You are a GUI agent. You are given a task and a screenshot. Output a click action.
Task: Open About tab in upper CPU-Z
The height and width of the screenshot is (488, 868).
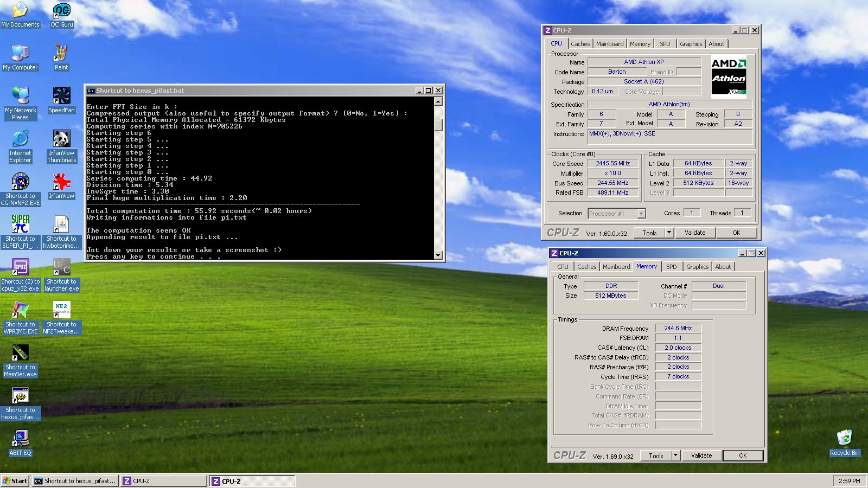pos(716,44)
